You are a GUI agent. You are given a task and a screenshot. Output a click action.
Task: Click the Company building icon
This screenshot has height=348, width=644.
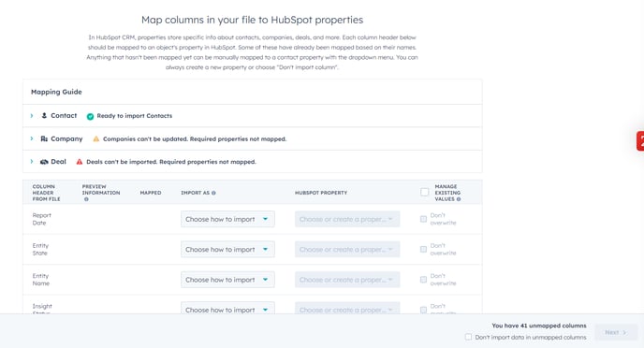(x=44, y=138)
